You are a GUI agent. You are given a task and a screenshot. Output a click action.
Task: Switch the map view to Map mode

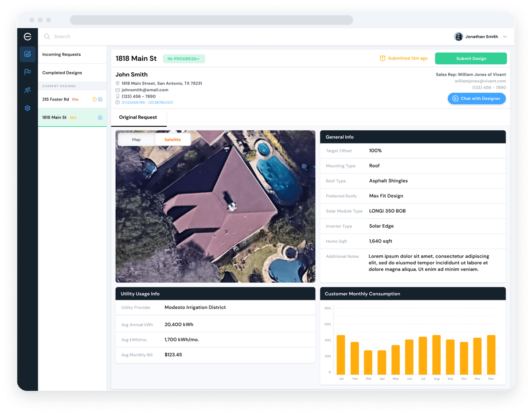click(136, 139)
